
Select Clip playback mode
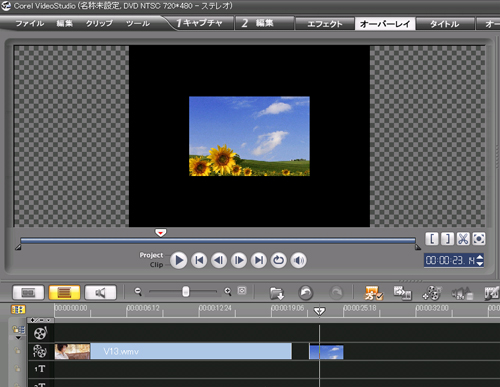[156, 265]
